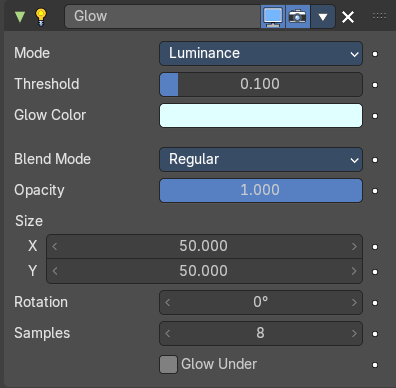Click the Glow effect lightbulb icon

(x=41, y=17)
